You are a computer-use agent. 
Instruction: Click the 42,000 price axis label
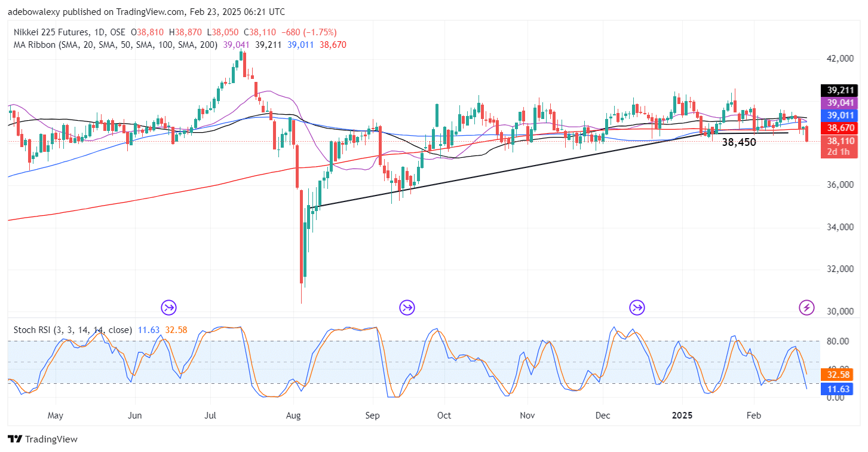(x=839, y=59)
